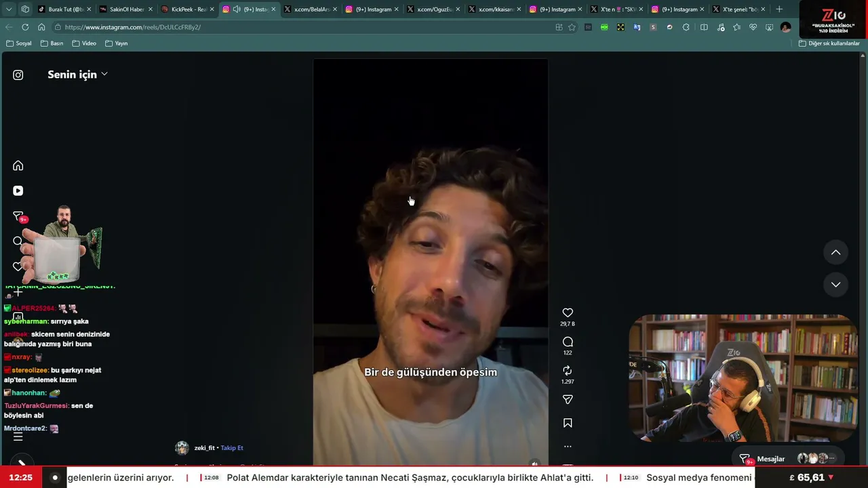
Task: Click the reel caption 'Bir de gülüşünden öpesim'
Action: tap(431, 372)
